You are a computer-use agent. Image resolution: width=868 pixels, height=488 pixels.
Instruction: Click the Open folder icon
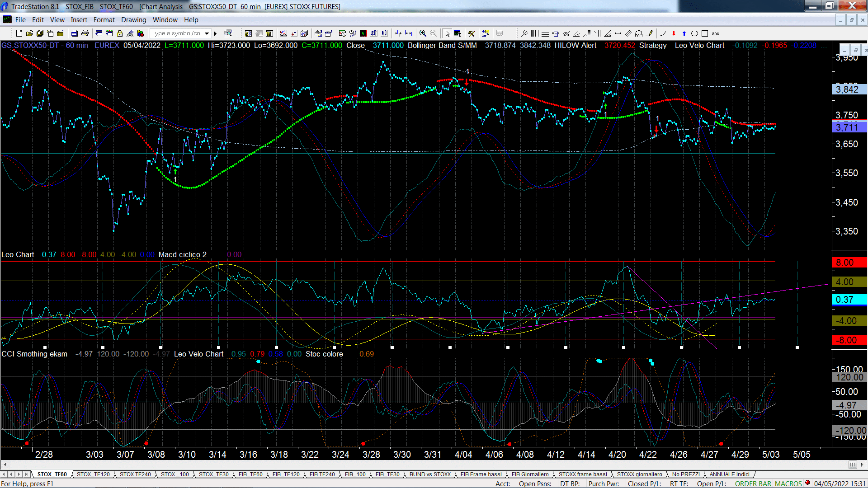[x=29, y=33]
